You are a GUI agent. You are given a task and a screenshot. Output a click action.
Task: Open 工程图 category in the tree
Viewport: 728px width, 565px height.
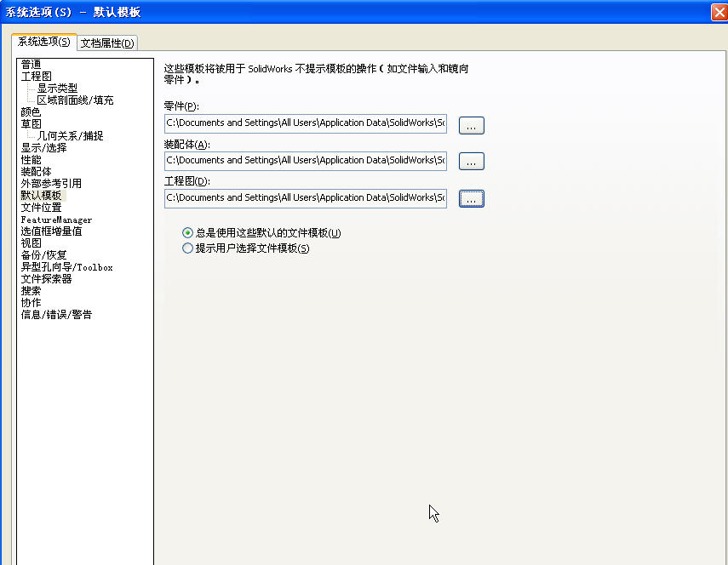[36, 77]
